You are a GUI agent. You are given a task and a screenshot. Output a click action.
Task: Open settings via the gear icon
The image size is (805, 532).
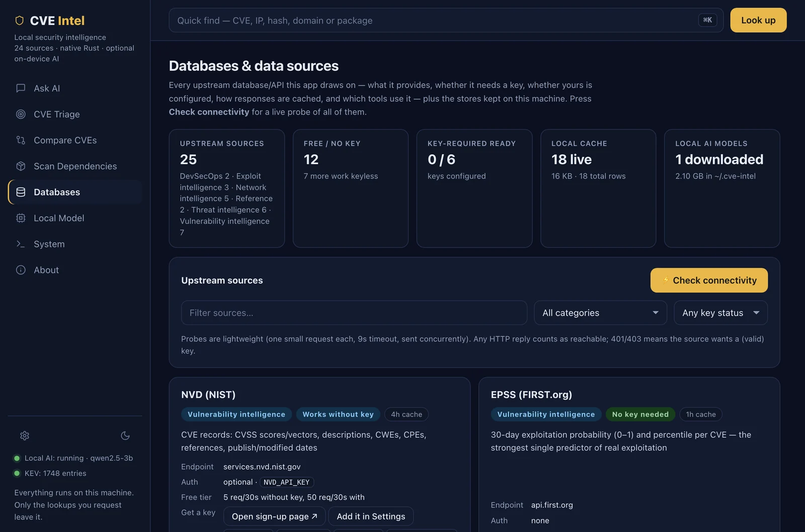point(25,435)
